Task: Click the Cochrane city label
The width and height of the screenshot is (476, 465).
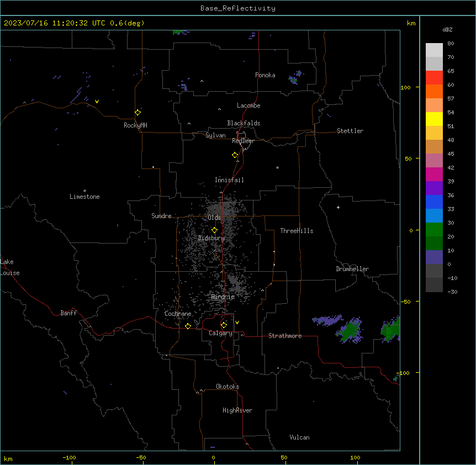Action: click(x=178, y=314)
